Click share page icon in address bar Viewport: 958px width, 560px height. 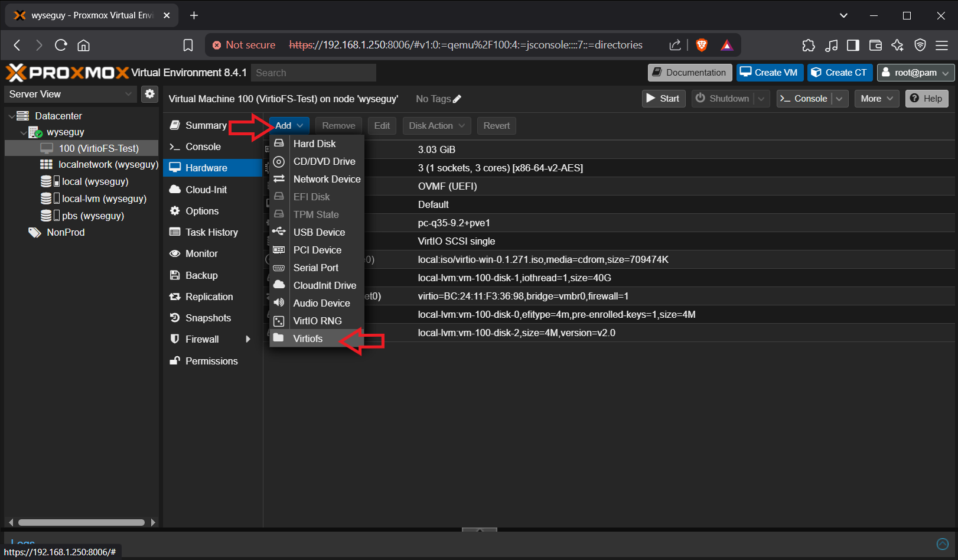(x=675, y=45)
